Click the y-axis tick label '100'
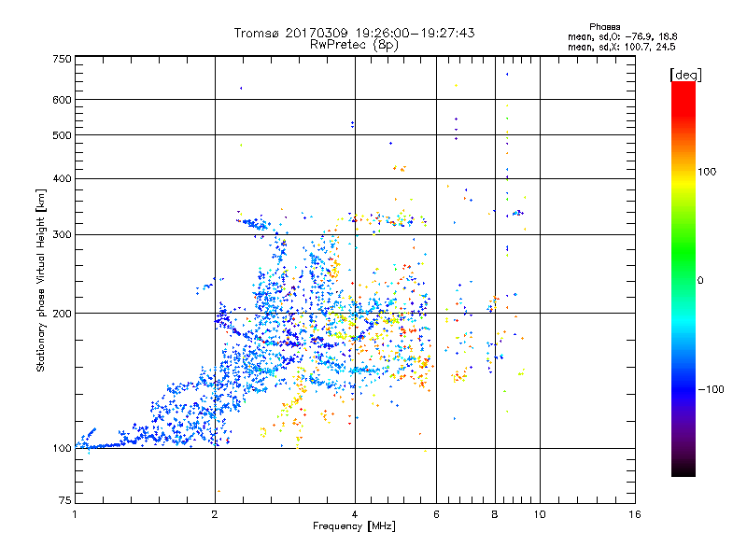747x560 pixels. 62,448
